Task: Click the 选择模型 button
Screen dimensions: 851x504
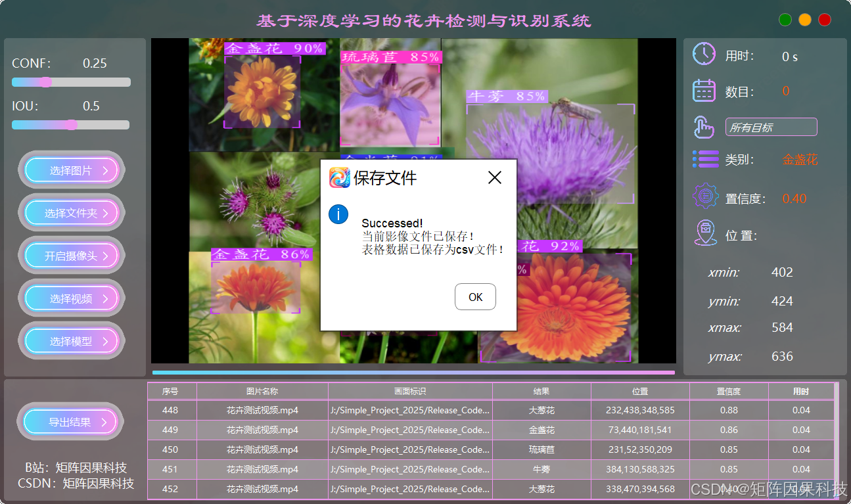Action: tap(71, 341)
